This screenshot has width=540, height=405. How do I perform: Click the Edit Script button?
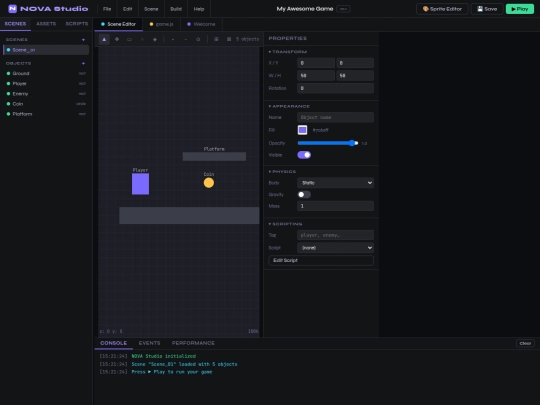click(x=321, y=260)
